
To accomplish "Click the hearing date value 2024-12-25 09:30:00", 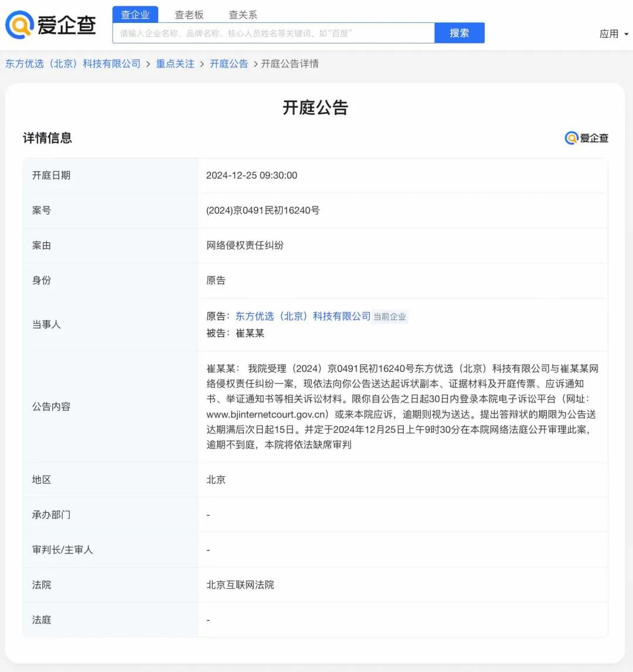I will 252,175.
